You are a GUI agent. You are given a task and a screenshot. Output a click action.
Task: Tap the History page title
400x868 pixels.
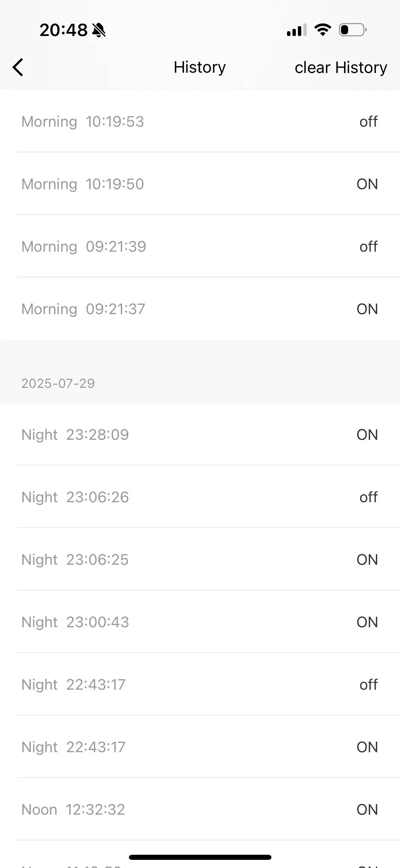pyautogui.click(x=199, y=67)
